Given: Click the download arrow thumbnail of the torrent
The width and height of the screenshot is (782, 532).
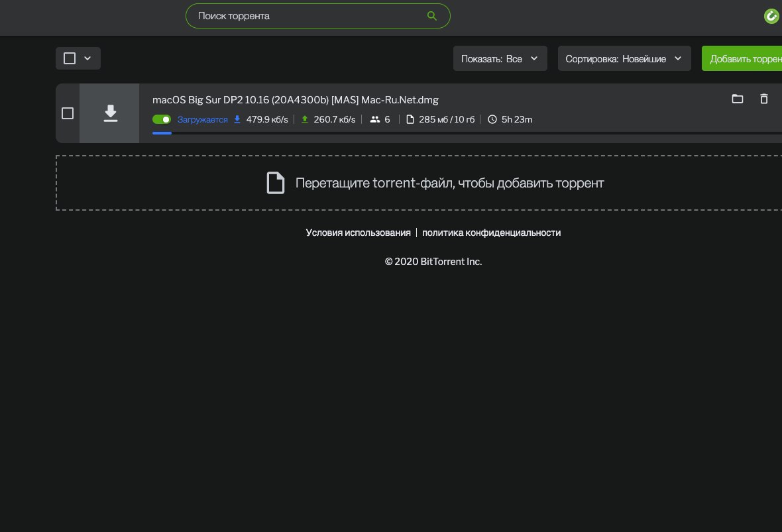Looking at the screenshot, I should [110, 113].
